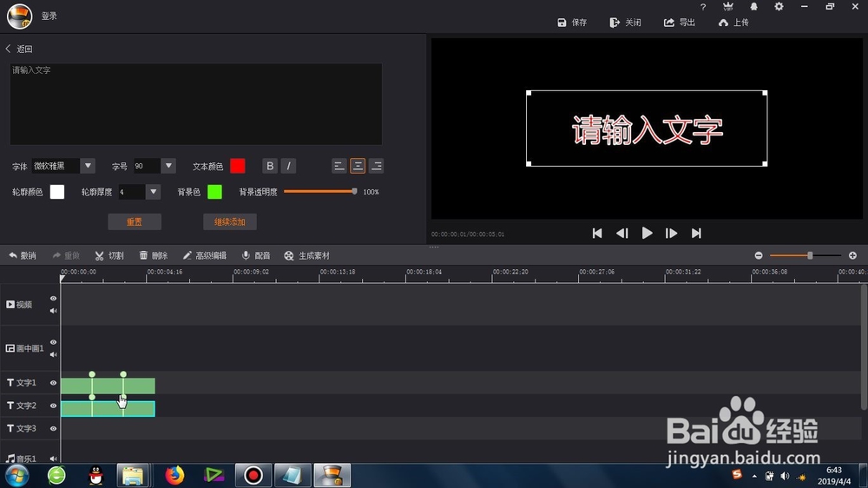Select the highlighted clip on 文字2 track
This screenshot has width=868, height=488.
point(108,409)
